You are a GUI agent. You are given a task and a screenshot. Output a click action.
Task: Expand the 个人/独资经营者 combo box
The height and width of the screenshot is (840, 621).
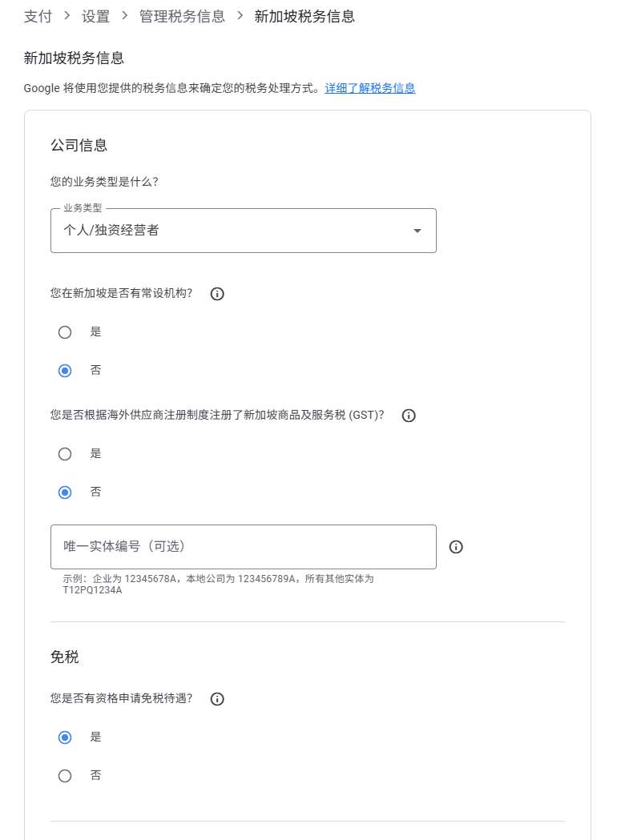tap(243, 230)
